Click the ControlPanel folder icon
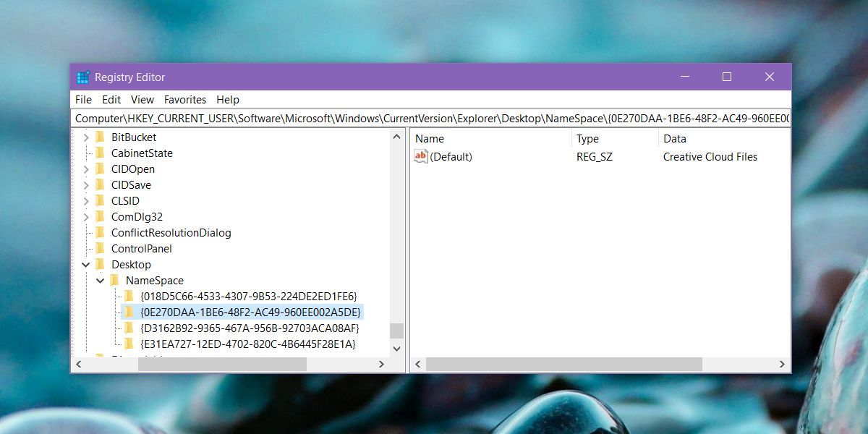The image size is (868, 434). 101,249
